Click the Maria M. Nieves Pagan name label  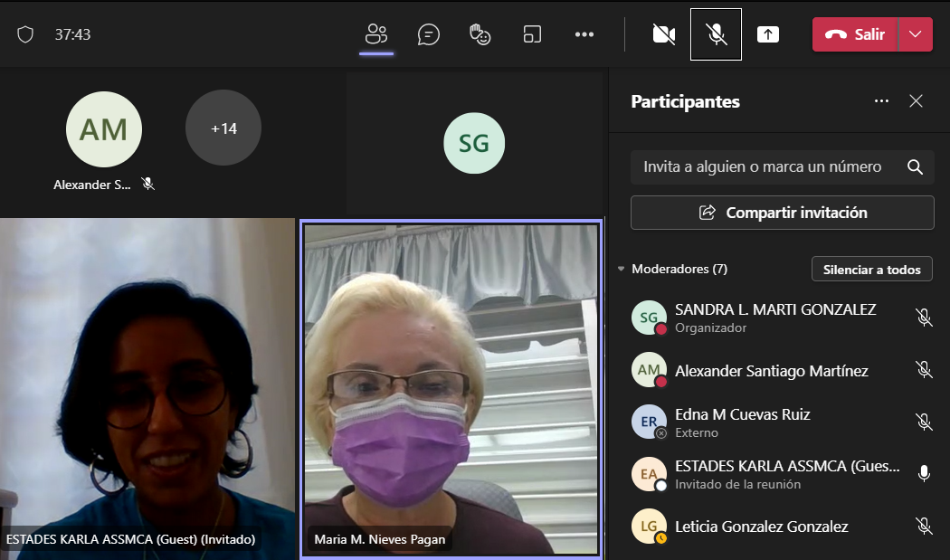coord(380,539)
